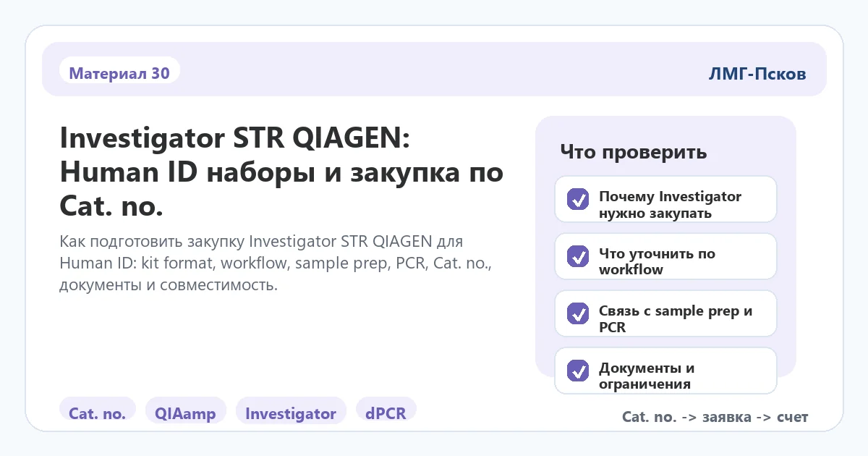The image size is (868, 456).
Task: Click the text Что уточнить по workflow
Action: point(657,262)
